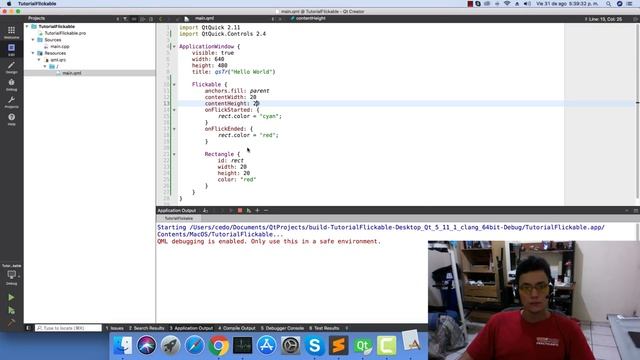Screen dimensions: 640x360
Task: Fold the onFlickEnded code block
Action: 174,129
